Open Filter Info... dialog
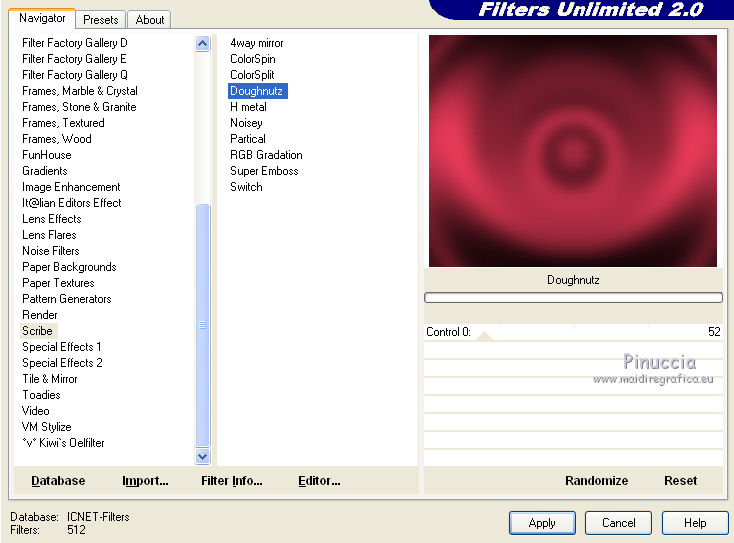Screen dimensions: 734x543 tap(232, 481)
